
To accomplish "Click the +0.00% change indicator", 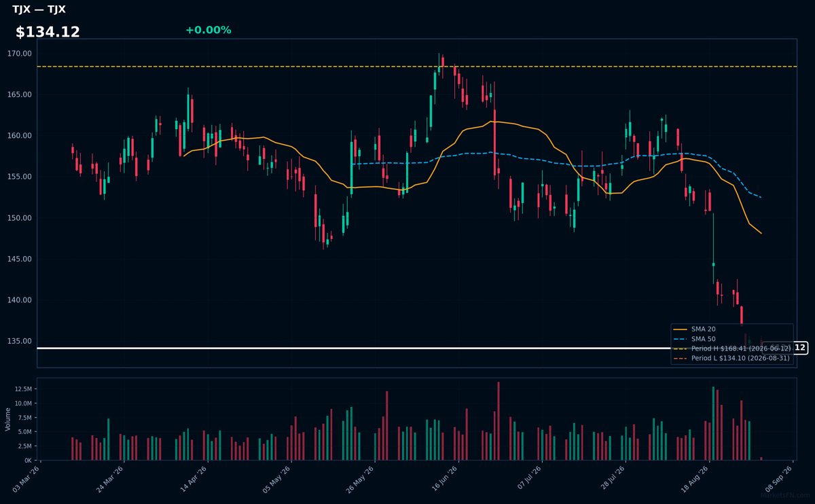I will [x=208, y=30].
